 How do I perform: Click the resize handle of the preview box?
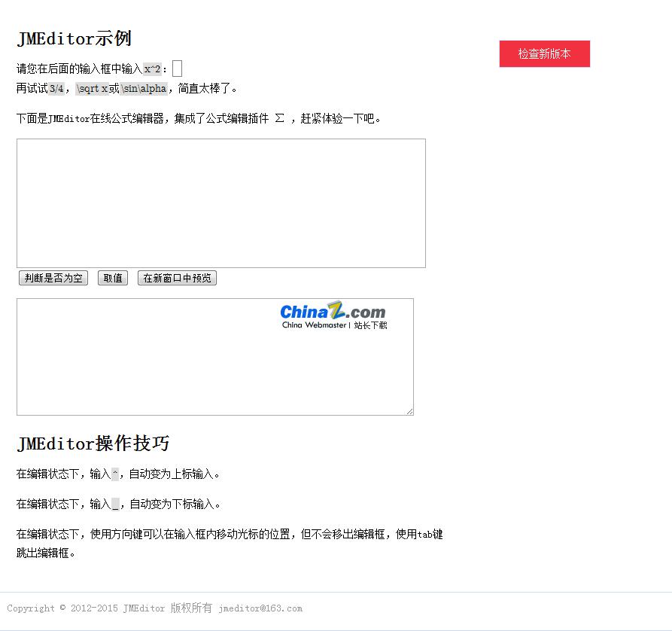pos(410,410)
